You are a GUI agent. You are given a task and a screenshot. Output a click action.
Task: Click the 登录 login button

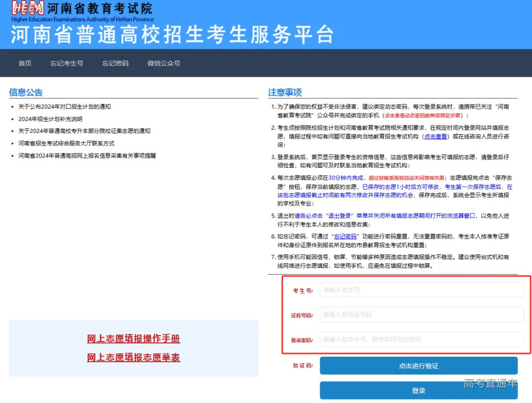[418, 390]
